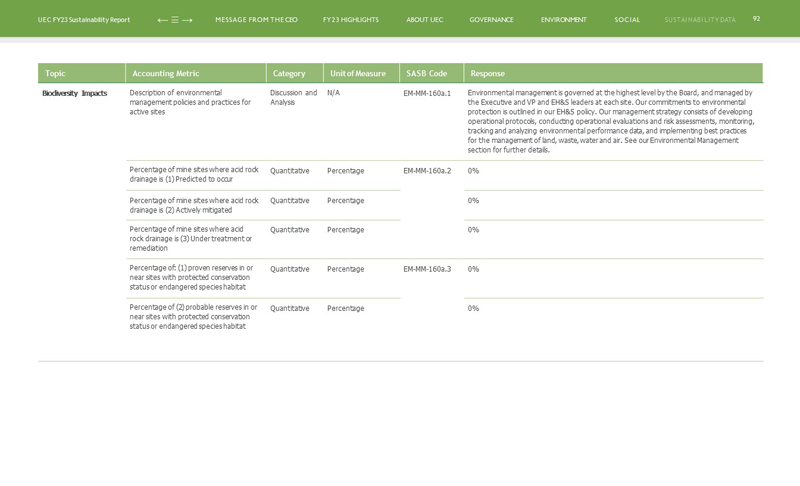Viewport: 800px width, 486px height.
Task: Click the previous page left arrow
Action: pyautogui.click(x=162, y=20)
